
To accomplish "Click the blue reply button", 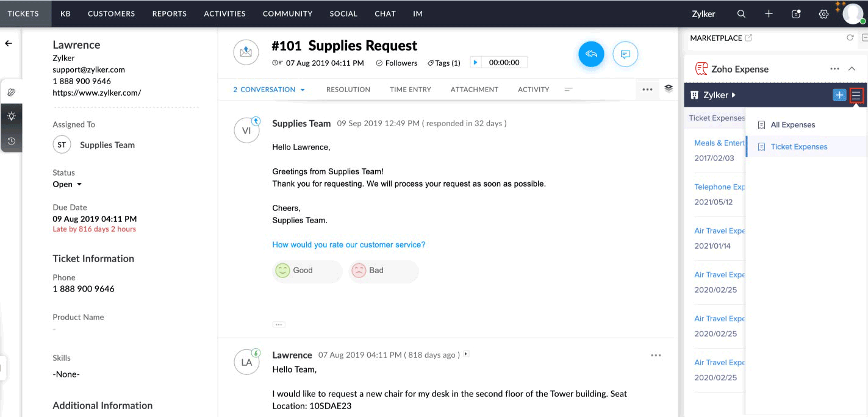I will (x=591, y=54).
